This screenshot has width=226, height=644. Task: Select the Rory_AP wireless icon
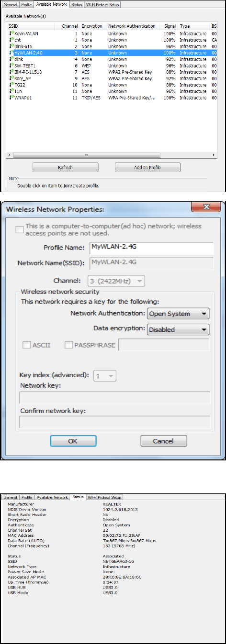pyautogui.click(x=11, y=78)
